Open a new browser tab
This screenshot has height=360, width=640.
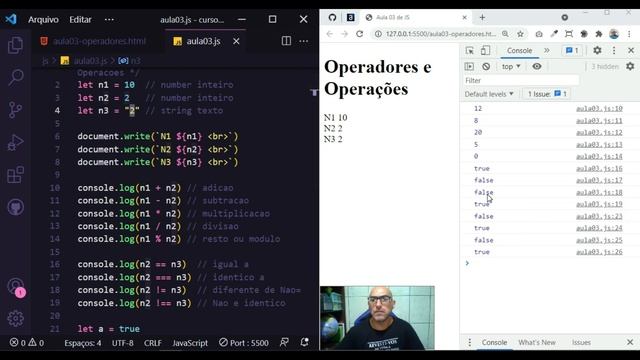pyautogui.click(x=482, y=17)
